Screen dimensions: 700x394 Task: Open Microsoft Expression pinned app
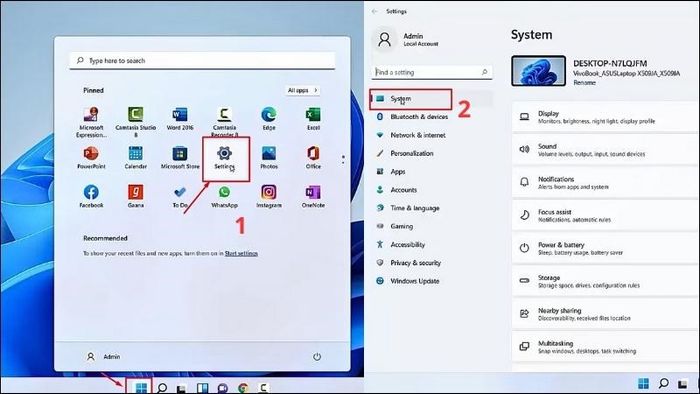[91, 122]
